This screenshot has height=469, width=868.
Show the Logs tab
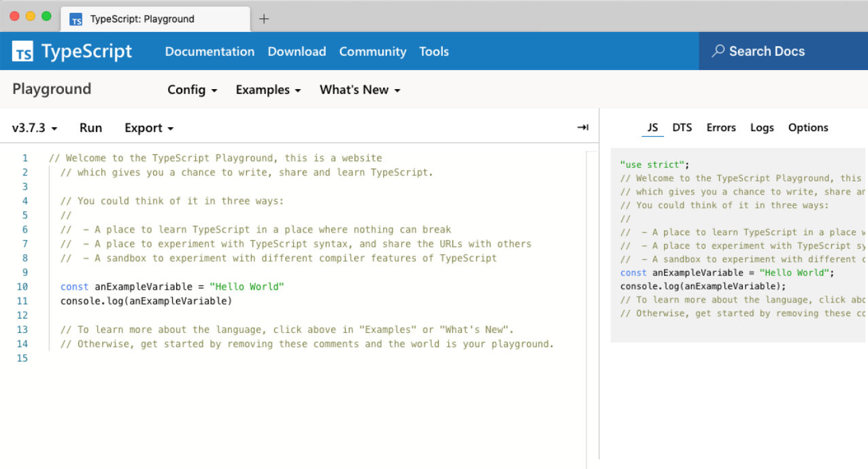[762, 127]
